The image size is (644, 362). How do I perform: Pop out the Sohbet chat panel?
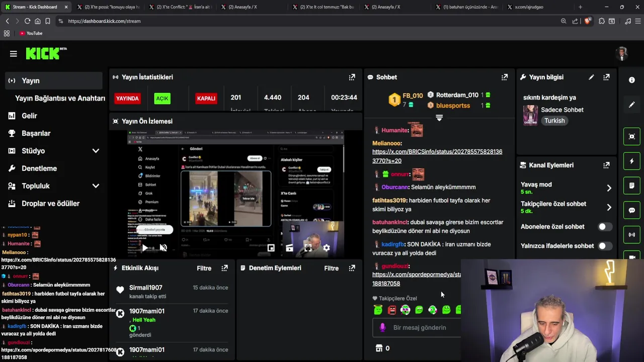505,77
